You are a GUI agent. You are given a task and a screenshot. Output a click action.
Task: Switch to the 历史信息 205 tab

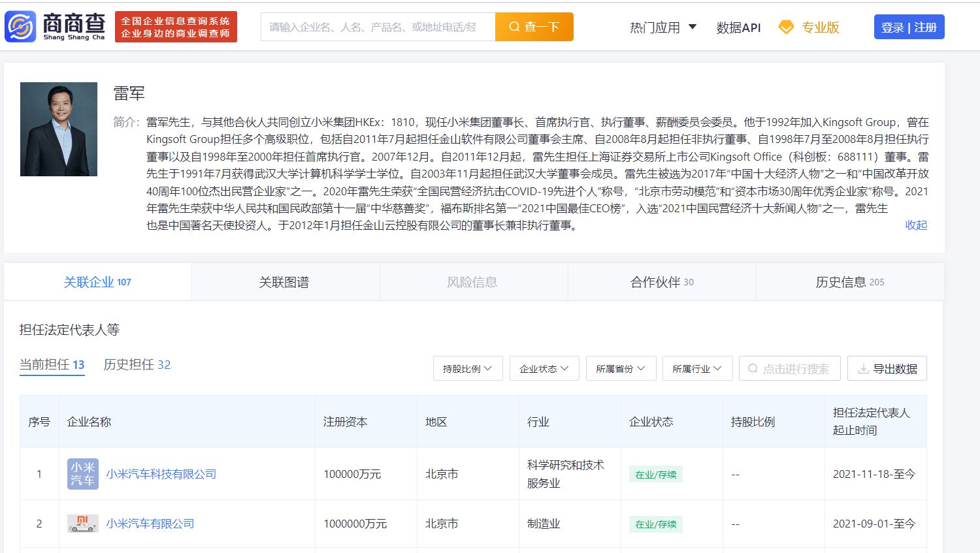(x=849, y=282)
